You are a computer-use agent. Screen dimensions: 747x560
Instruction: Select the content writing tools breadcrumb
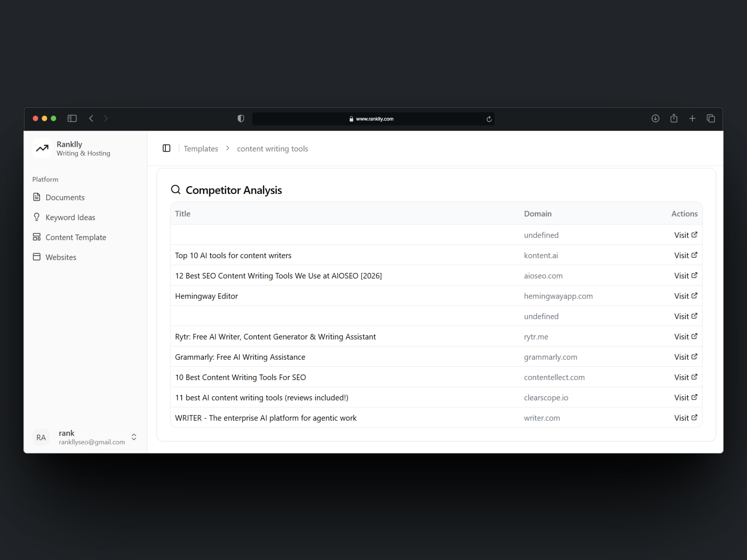pyautogui.click(x=272, y=149)
